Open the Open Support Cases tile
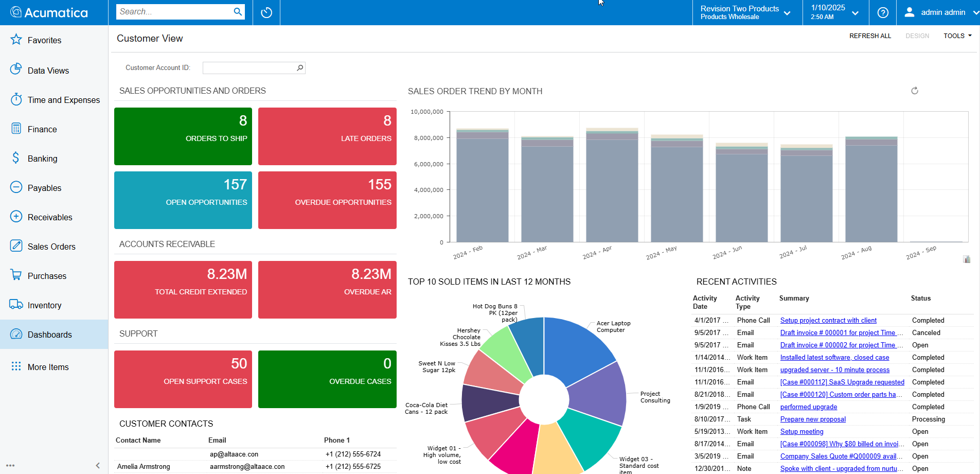The height and width of the screenshot is (474, 980). pyautogui.click(x=183, y=379)
